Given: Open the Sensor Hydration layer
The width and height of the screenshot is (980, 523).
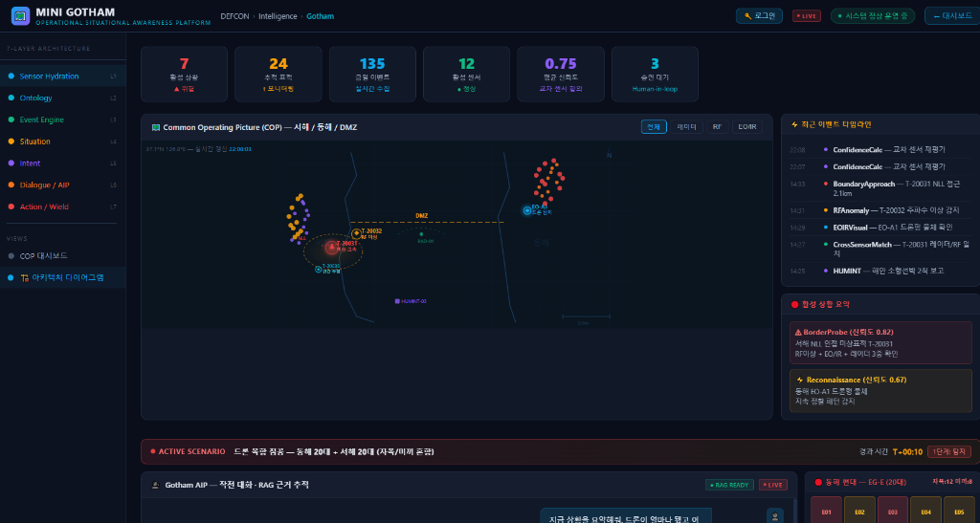Looking at the screenshot, I should click(50, 76).
